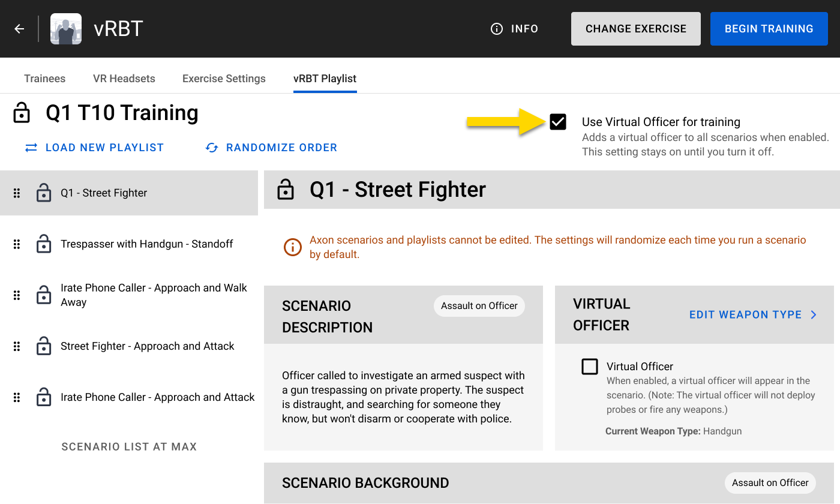This screenshot has height=504, width=840.
Task: Click Assault on Officer tag in Scenario Description
Action: (x=479, y=306)
